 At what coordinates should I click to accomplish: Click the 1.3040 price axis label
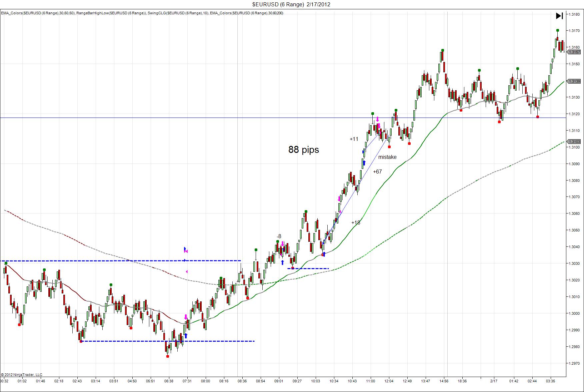coord(575,247)
